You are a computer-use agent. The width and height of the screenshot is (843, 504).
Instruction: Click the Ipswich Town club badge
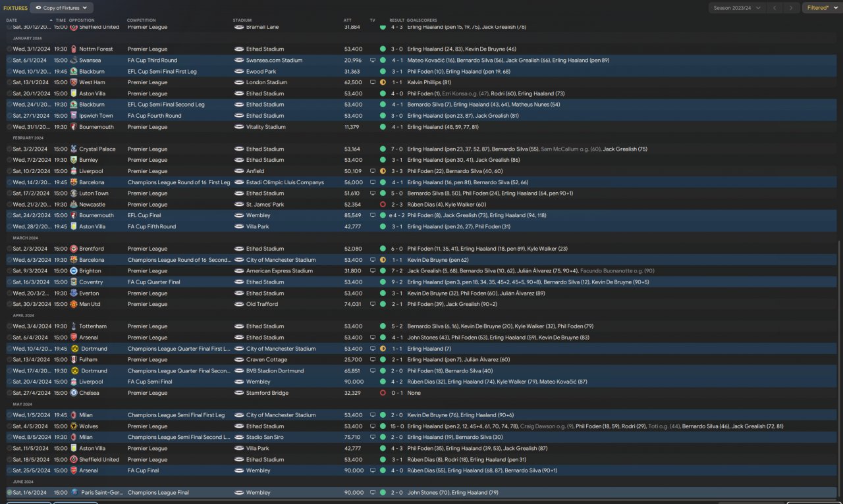pos(74,116)
